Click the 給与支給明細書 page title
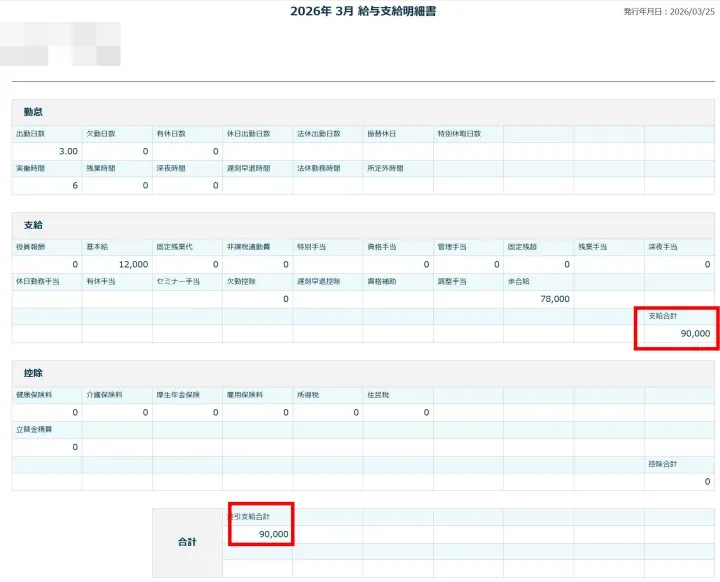Image resolution: width=720 pixels, height=582 pixels. point(363,12)
